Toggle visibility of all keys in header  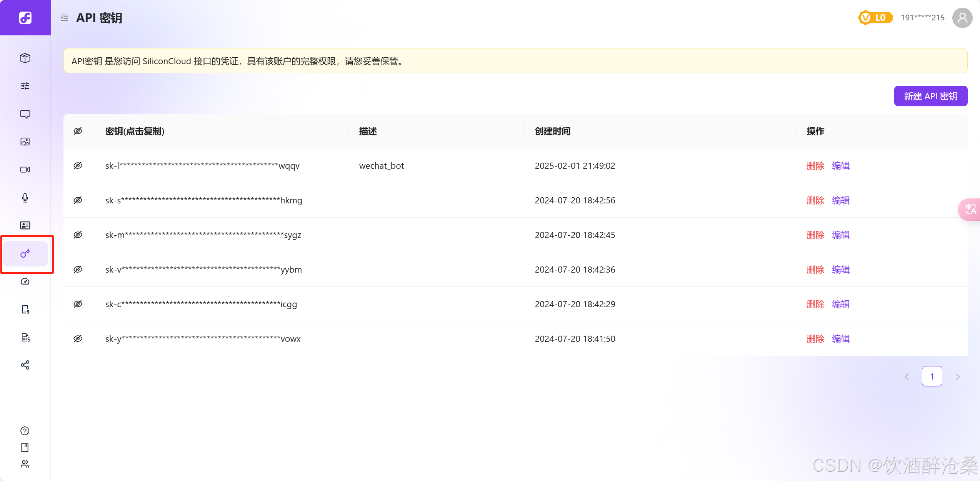point(78,131)
